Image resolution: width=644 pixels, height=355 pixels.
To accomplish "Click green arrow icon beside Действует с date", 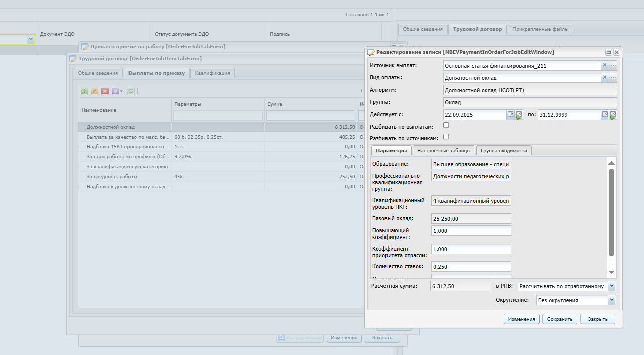I will (519, 115).
